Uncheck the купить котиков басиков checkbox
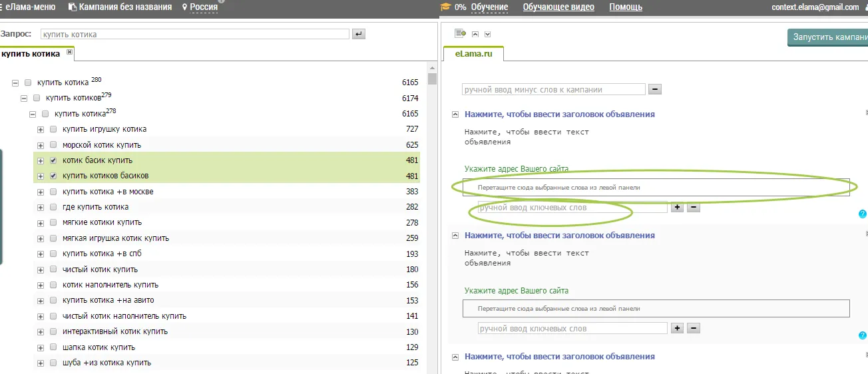Viewport: 868px width, 374px height. (53, 176)
